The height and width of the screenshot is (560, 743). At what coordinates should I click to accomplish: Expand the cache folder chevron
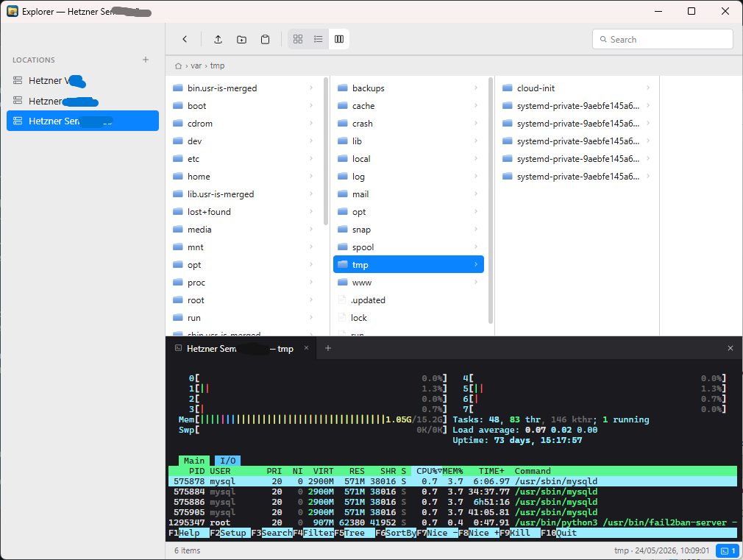tap(476, 105)
